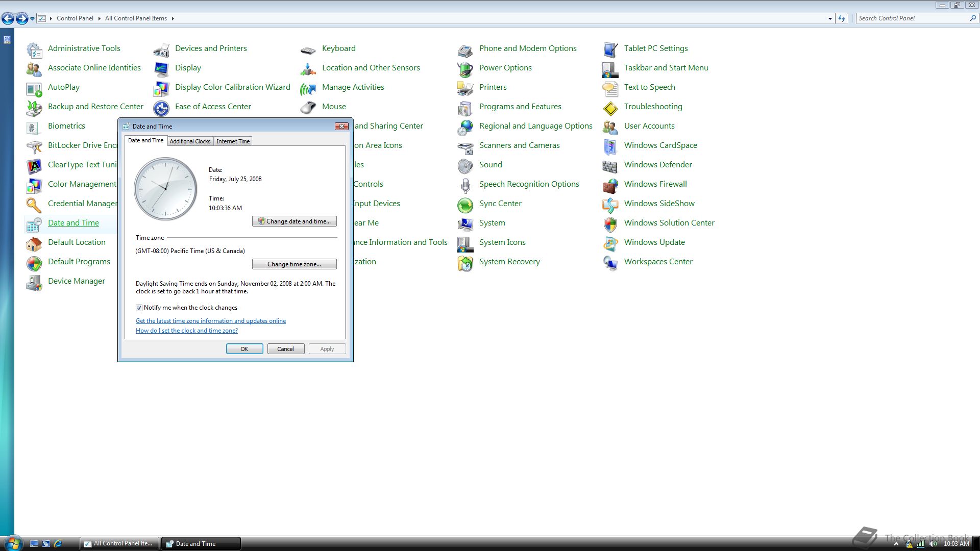Open Text to Speech icon
Image resolution: width=980 pixels, height=551 pixels.
[x=610, y=88]
